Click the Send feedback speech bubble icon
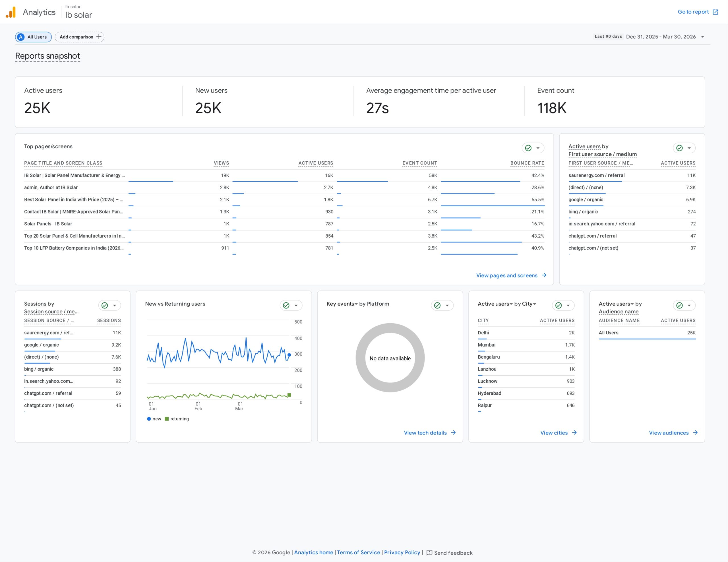The width and height of the screenshot is (728, 562). click(429, 553)
